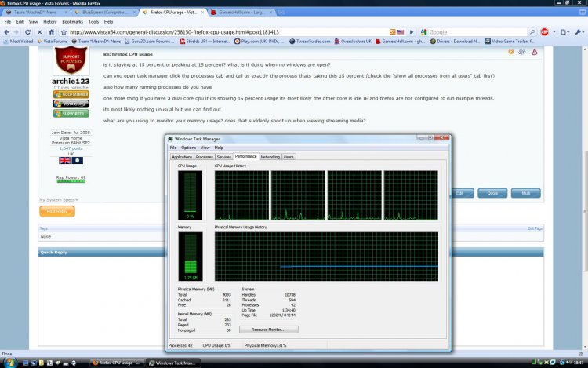Click the Go arrow beside the address bar

point(412,32)
